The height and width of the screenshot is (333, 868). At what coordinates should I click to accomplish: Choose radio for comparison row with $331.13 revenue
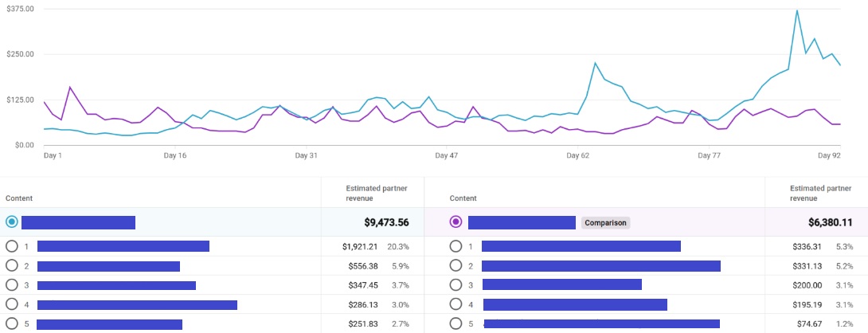coord(456,266)
